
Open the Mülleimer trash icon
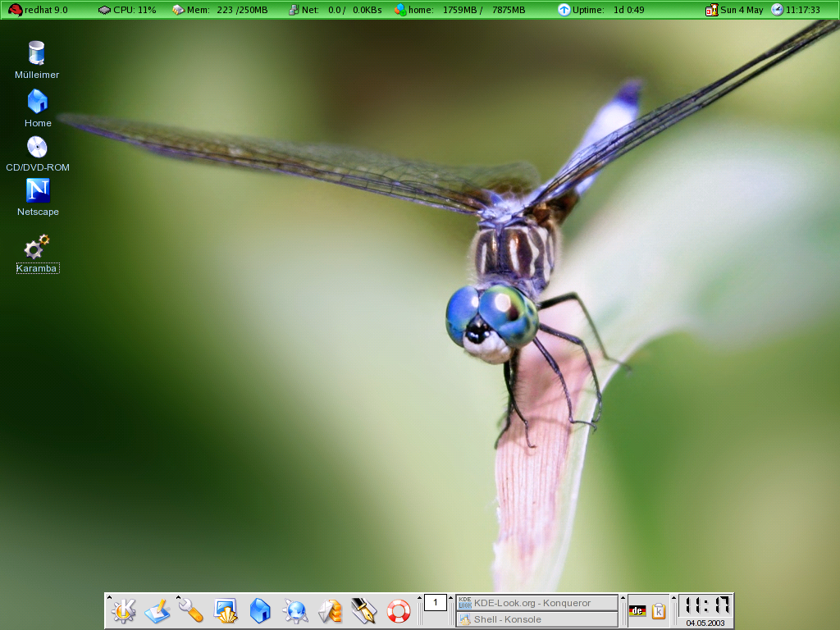[36, 53]
